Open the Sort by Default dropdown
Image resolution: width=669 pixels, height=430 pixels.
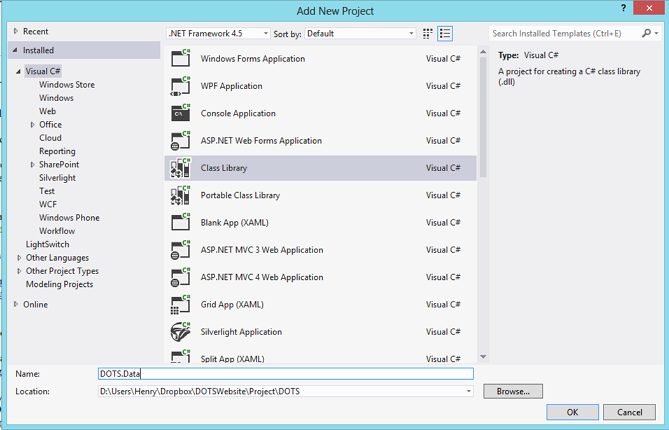point(360,33)
